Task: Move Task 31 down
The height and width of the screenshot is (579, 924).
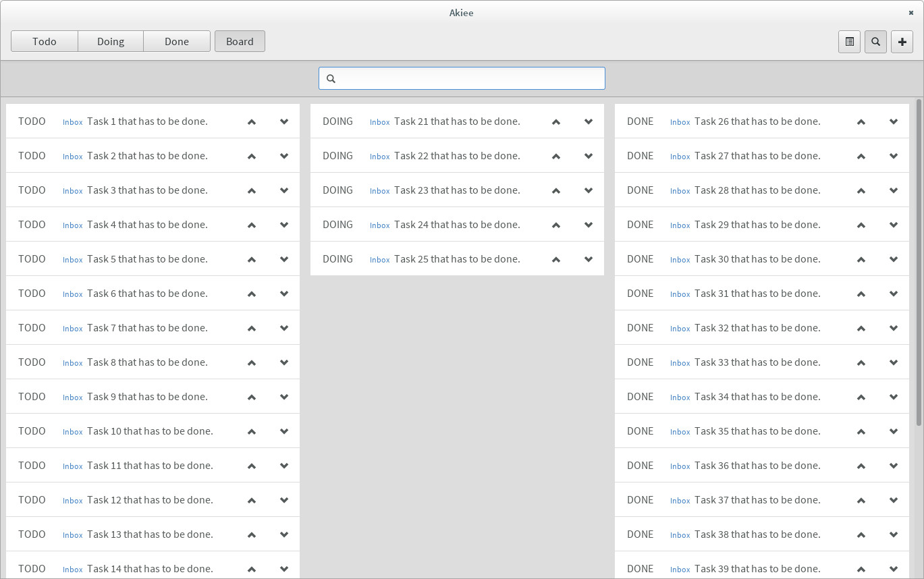Action: pos(894,294)
